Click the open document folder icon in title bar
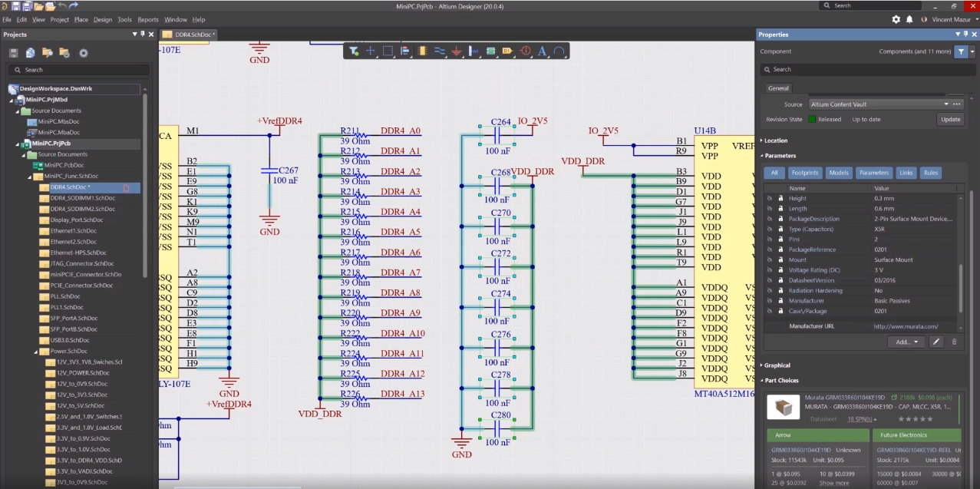Image resolution: width=980 pixels, height=489 pixels. tap(38, 5)
